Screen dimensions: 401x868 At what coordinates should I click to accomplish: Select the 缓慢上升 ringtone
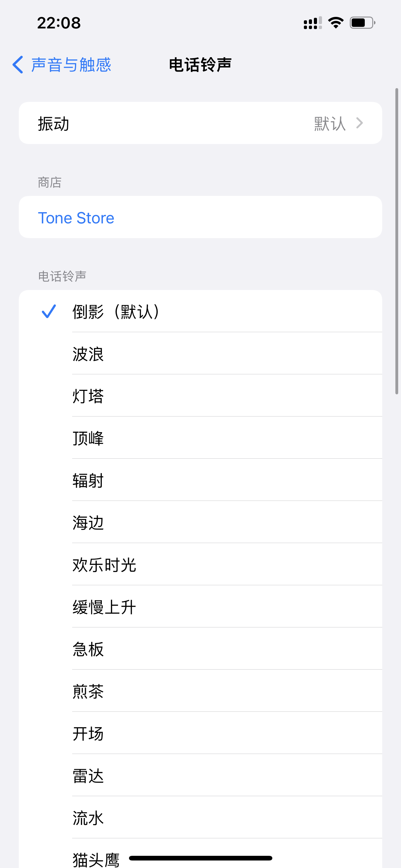tap(104, 607)
